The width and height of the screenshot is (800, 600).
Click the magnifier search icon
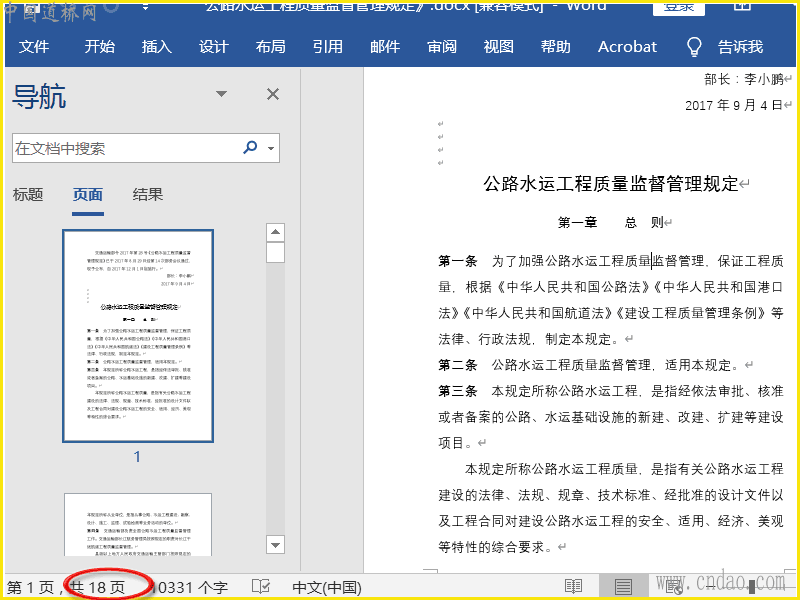(250, 148)
